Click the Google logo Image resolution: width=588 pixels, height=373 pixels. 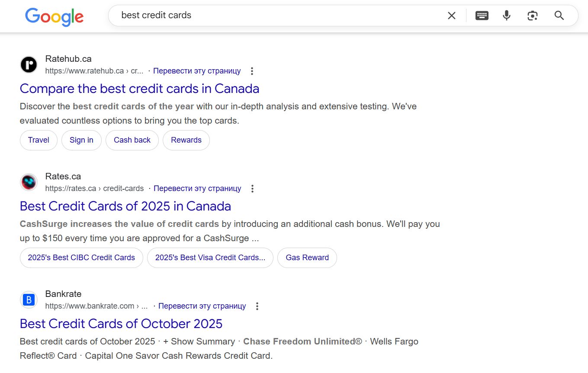pos(54,16)
